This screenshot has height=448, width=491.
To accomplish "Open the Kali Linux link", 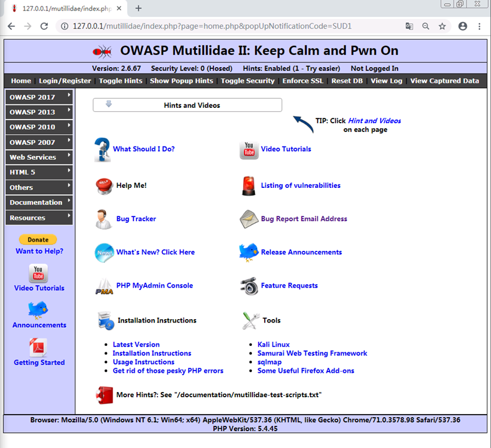I will [273, 345].
